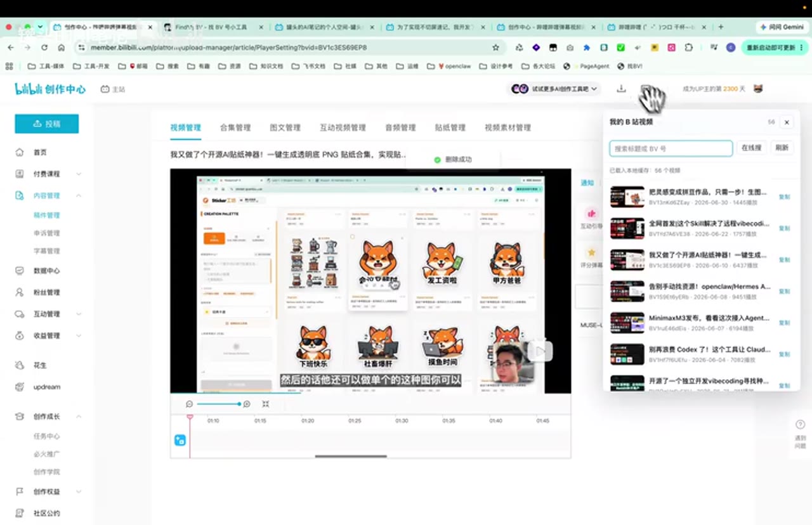
Task: Click the blue add-track icon on timeline
Action: (x=180, y=440)
